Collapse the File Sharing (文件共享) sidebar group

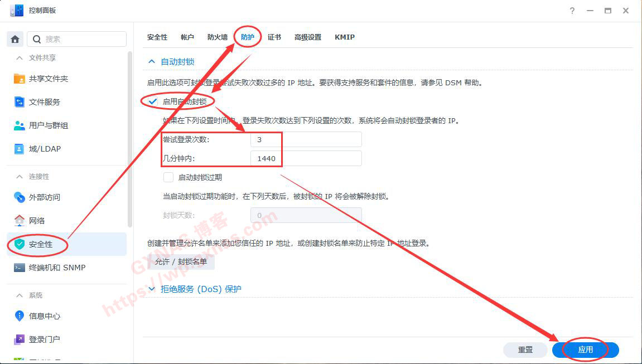(20, 58)
